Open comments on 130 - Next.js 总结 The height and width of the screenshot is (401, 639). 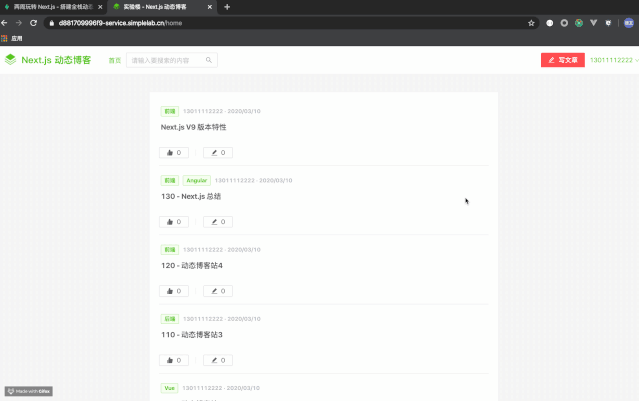[218, 222]
